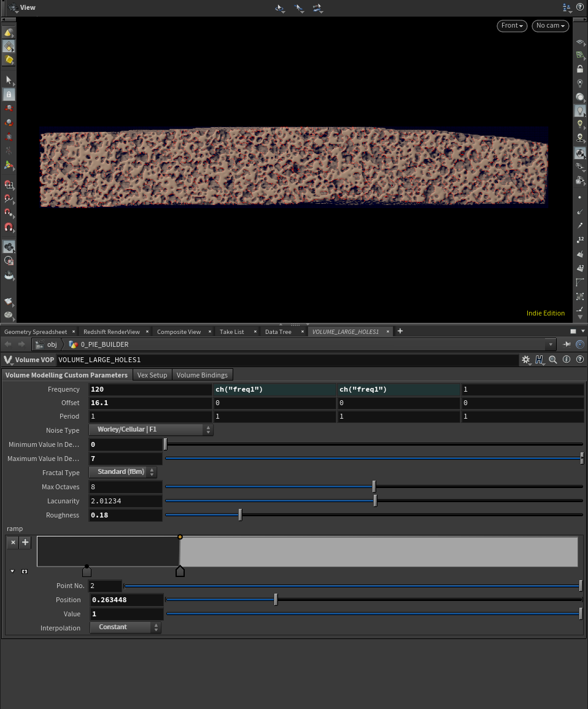Click the first Frequency input field

click(x=150, y=389)
